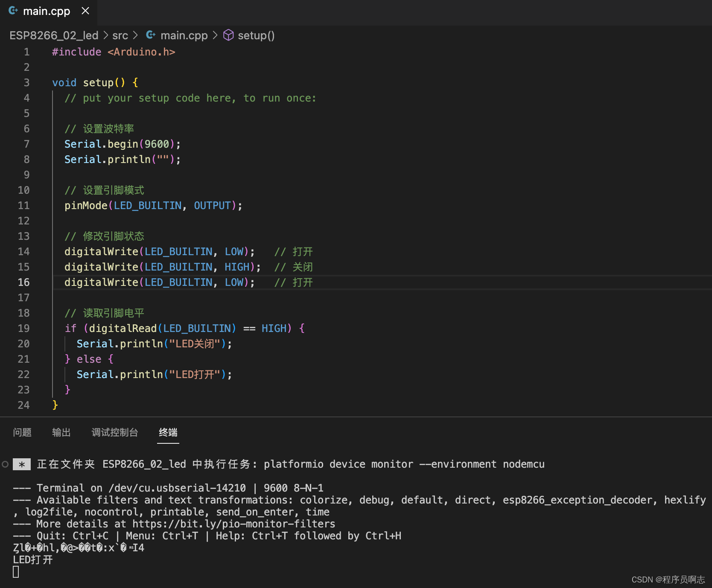Place cursor at terminal input prompt
Screen dimensions: 712x588
point(16,572)
